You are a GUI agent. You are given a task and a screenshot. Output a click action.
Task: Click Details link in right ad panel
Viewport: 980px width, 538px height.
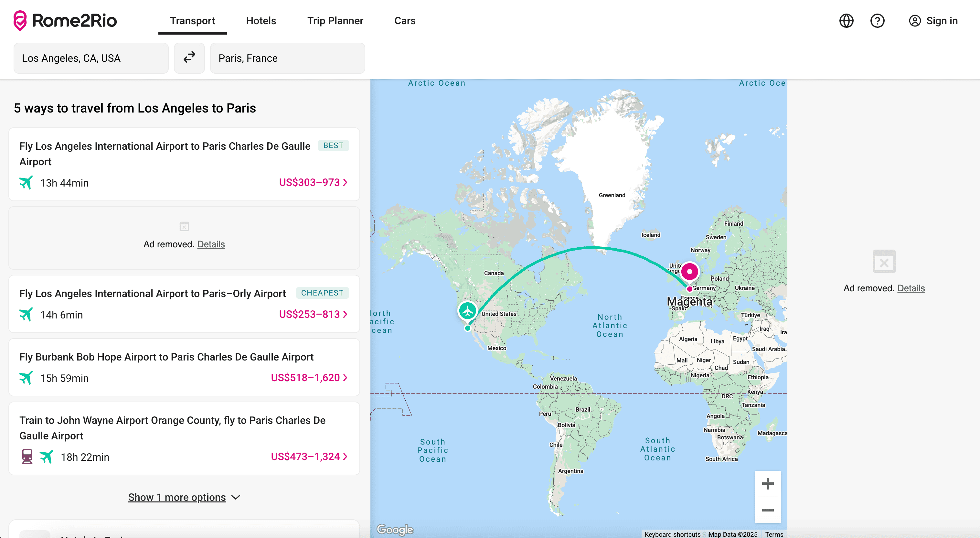(911, 288)
